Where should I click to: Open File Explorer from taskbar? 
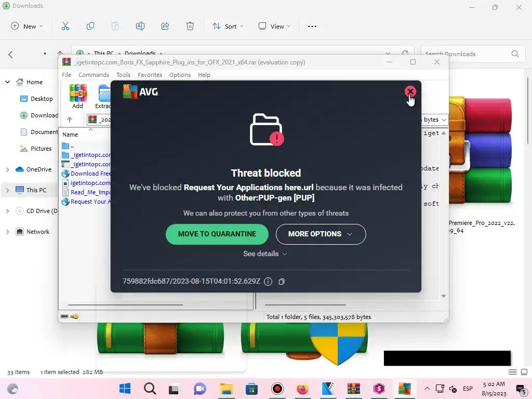[x=227, y=389]
